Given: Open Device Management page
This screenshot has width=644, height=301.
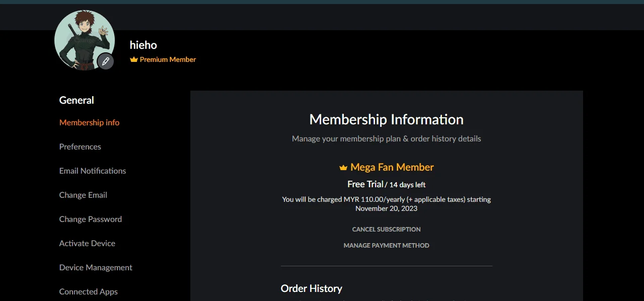Looking at the screenshot, I should pos(96,267).
